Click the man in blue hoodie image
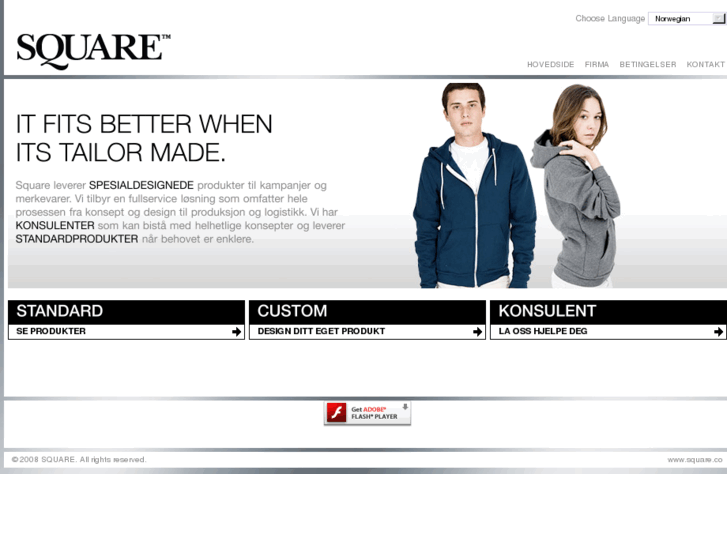 pos(474,186)
